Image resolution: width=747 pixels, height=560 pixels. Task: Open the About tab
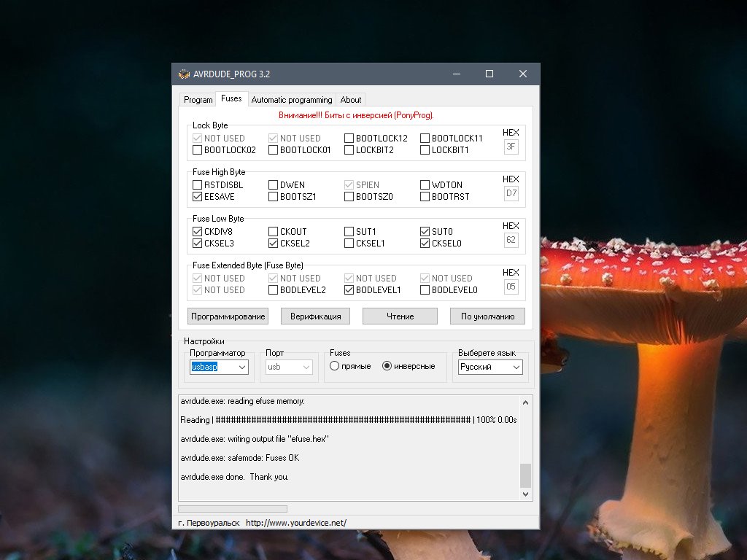pyautogui.click(x=351, y=100)
